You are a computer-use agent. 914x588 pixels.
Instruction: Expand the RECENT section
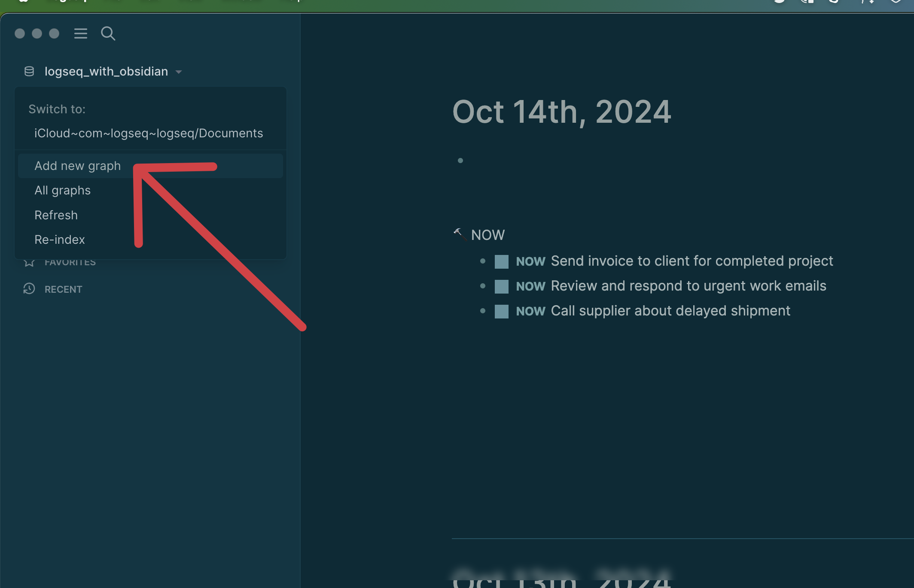point(63,288)
